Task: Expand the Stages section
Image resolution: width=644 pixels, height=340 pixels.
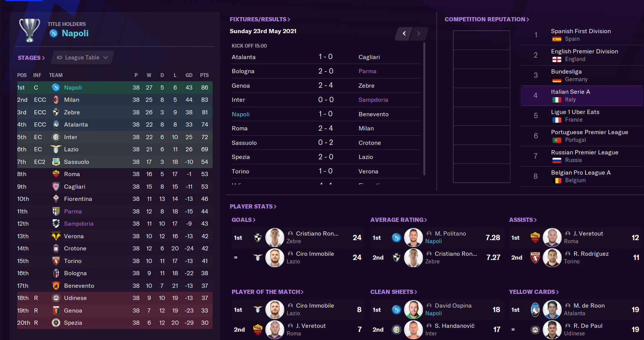Action: 31,58
